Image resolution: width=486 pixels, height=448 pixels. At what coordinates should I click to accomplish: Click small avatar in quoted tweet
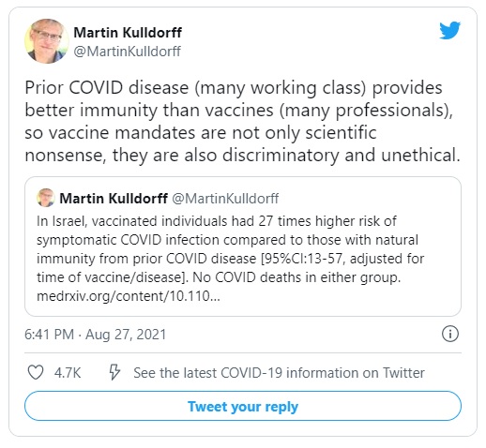pyautogui.click(x=46, y=198)
